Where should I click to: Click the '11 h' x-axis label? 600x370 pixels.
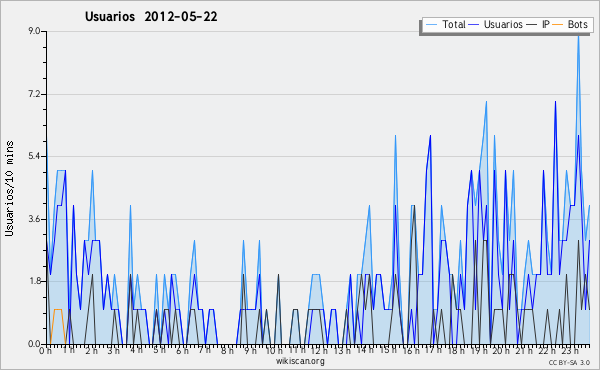[297, 350]
